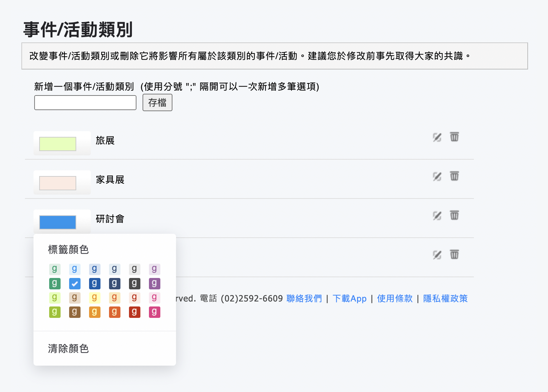Delete the 研討會 category via trash icon
The width and height of the screenshot is (548, 392).
point(454,215)
